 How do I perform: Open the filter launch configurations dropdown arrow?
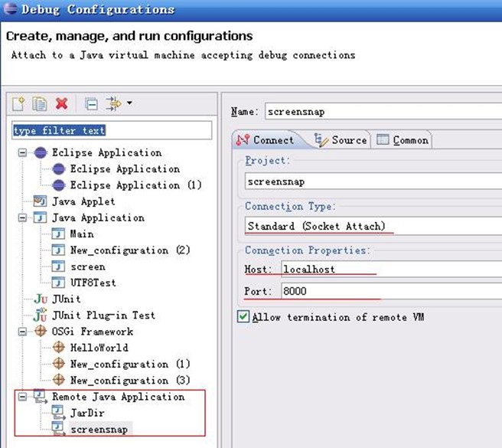point(129,103)
